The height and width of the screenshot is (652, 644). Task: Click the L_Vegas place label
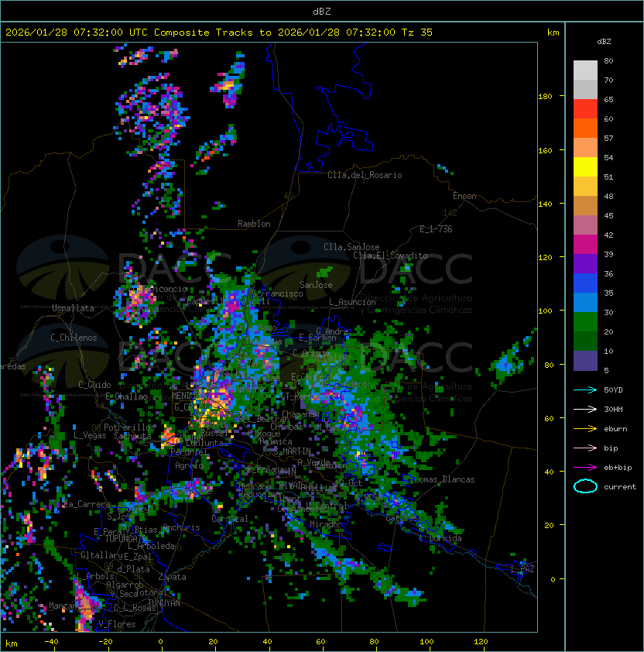(x=90, y=435)
